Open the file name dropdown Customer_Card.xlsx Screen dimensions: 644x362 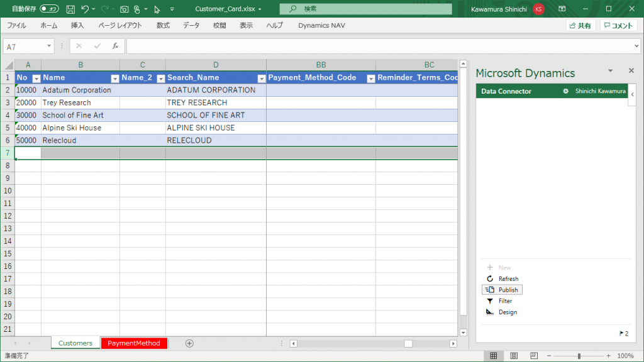[260, 9]
